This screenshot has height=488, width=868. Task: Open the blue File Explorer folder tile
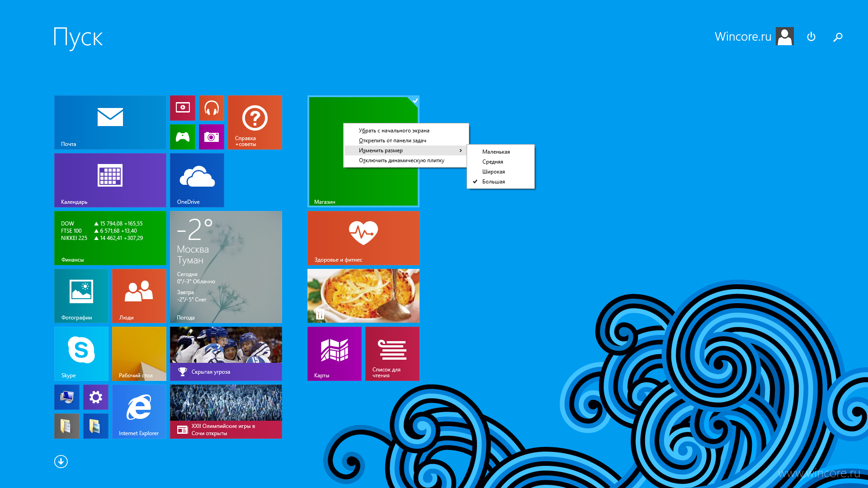95,426
